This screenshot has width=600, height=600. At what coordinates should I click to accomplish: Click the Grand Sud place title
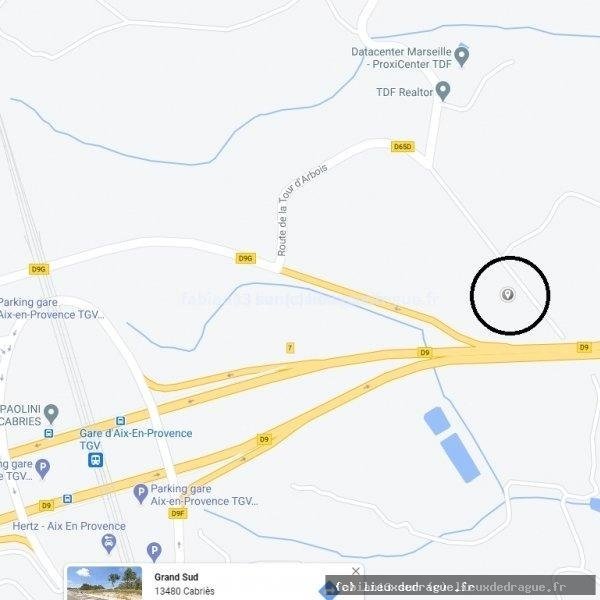176,577
